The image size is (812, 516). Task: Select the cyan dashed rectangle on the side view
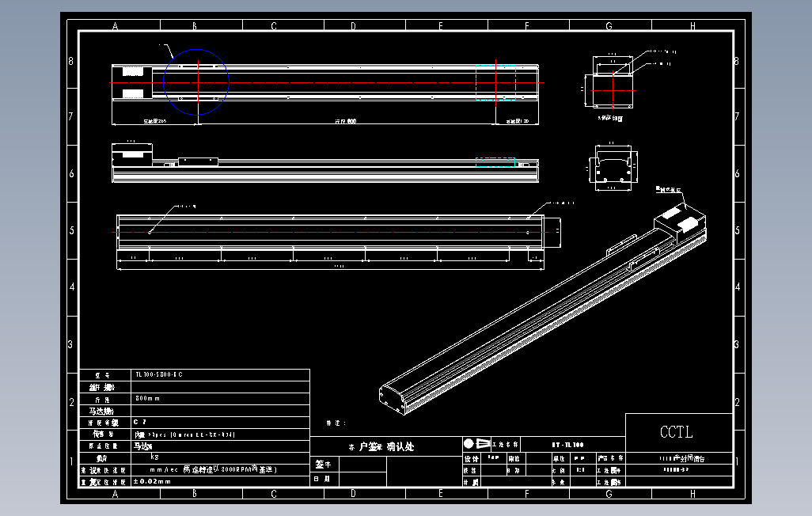click(495, 162)
